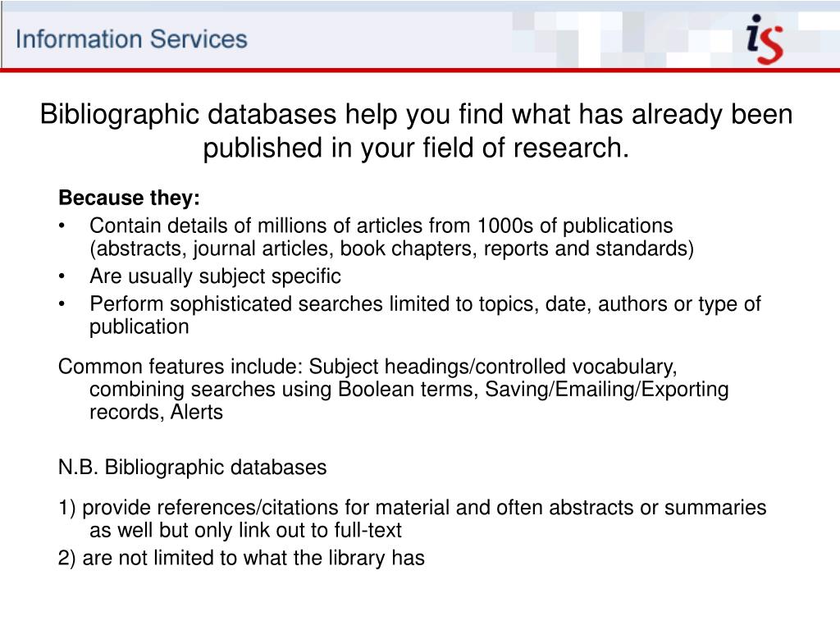840x630 pixels.
Task: Click 'as well but only link out to full-text'
Action: point(245,530)
